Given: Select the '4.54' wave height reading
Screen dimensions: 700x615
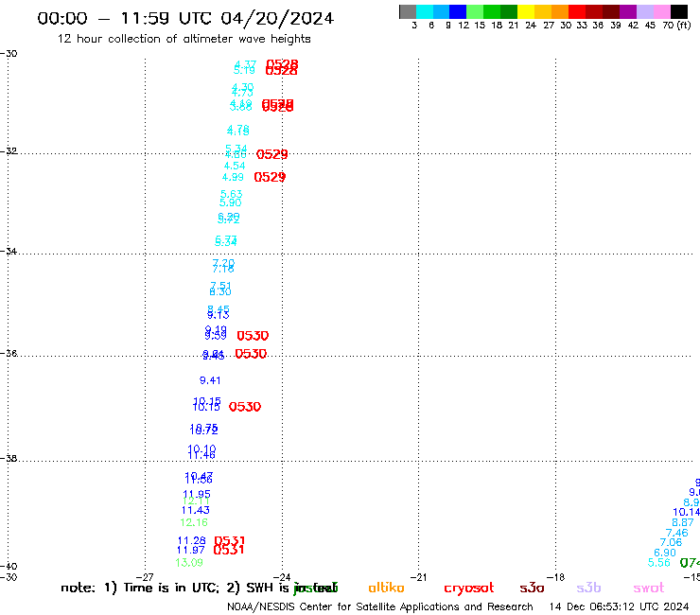Looking at the screenshot, I should tap(235, 166).
